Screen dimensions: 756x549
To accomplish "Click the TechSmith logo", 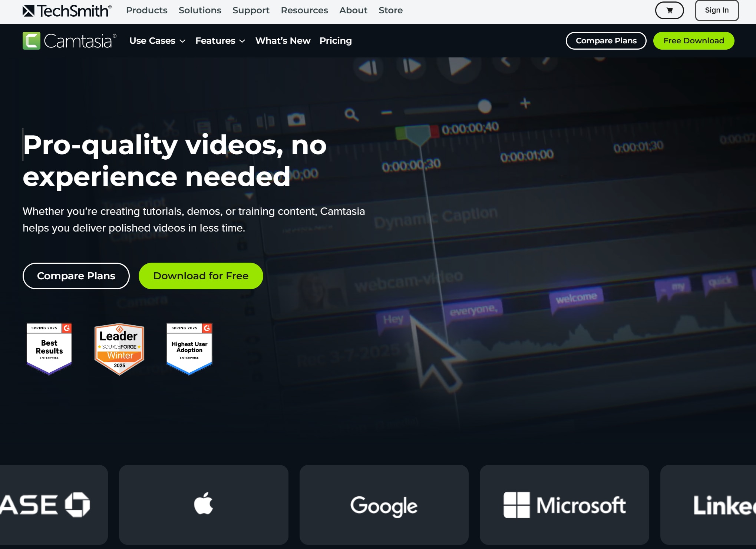I will pyautogui.click(x=67, y=11).
